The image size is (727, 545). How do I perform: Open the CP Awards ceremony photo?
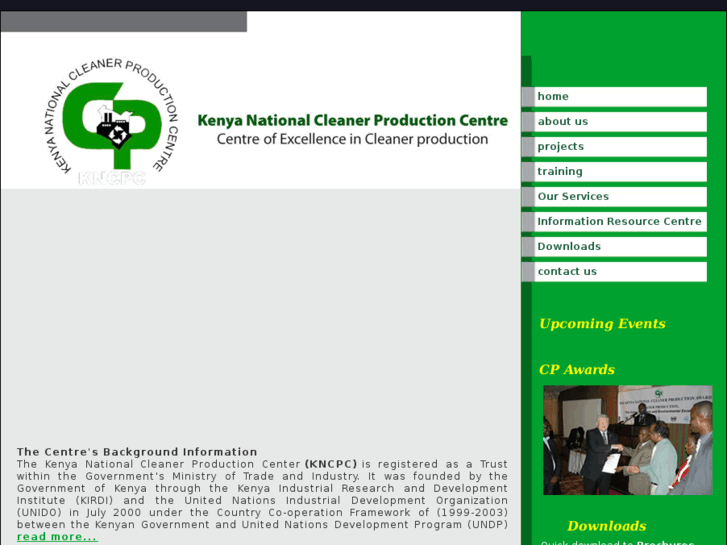628,440
